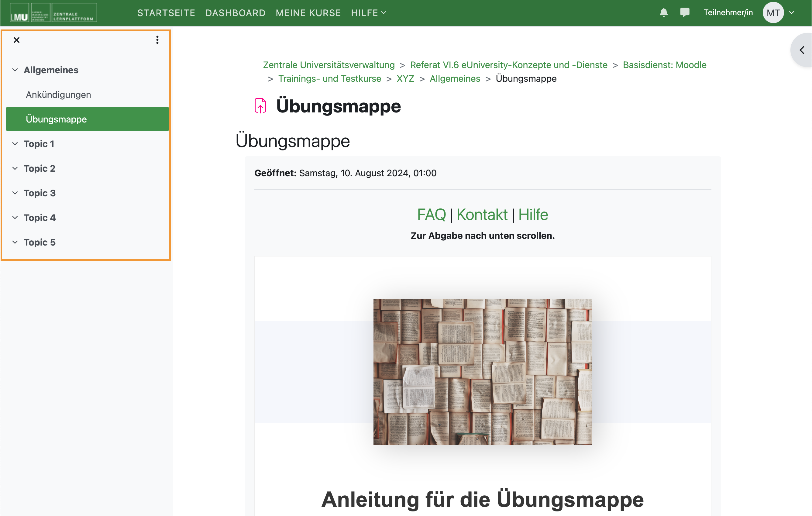Open the user menu dropdown arrow

click(x=792, y=13)
